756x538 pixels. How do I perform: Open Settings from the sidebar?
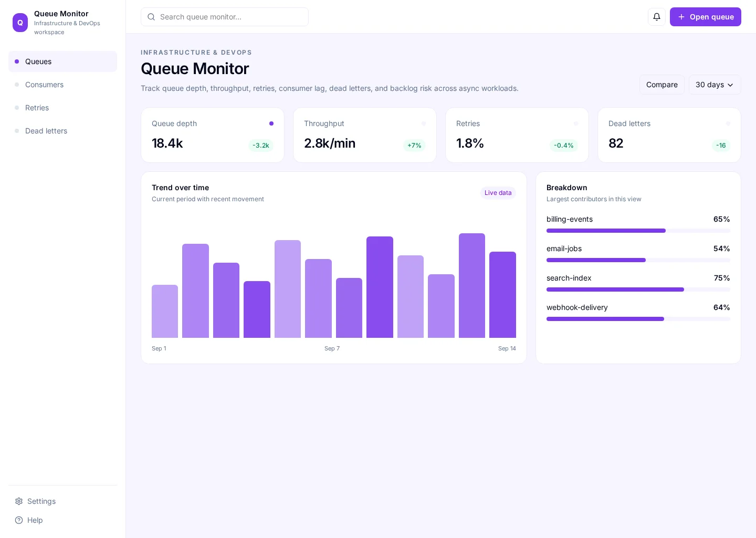pos(62,501)
